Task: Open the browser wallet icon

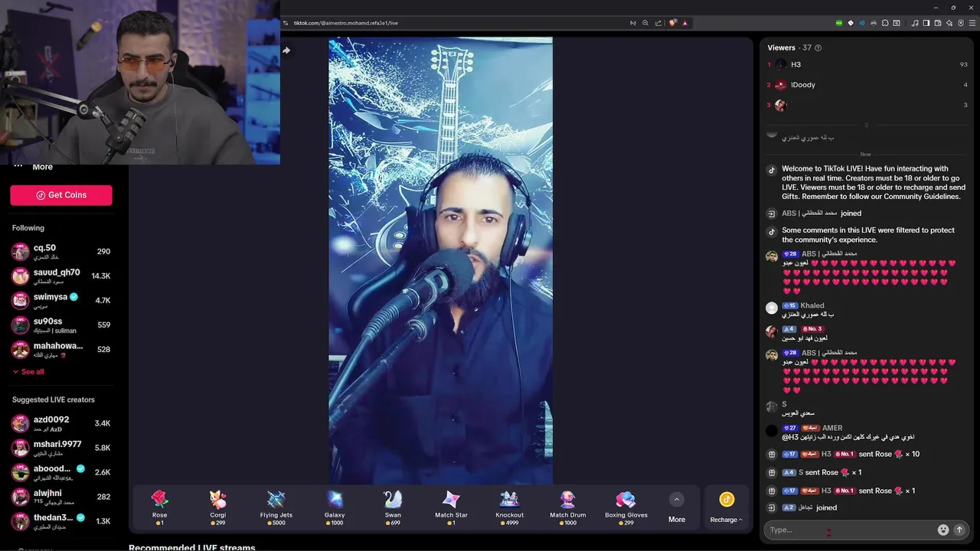Action: (x=938, y=23)
